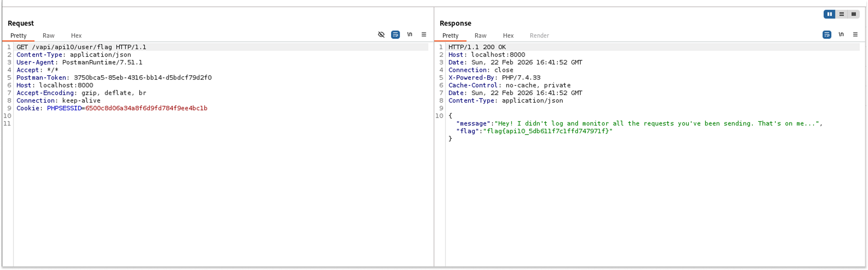The width and height of the screenshot is (868, 270).
Task: Click the PHPSESSID cookie value
Action: click(146, 108)
